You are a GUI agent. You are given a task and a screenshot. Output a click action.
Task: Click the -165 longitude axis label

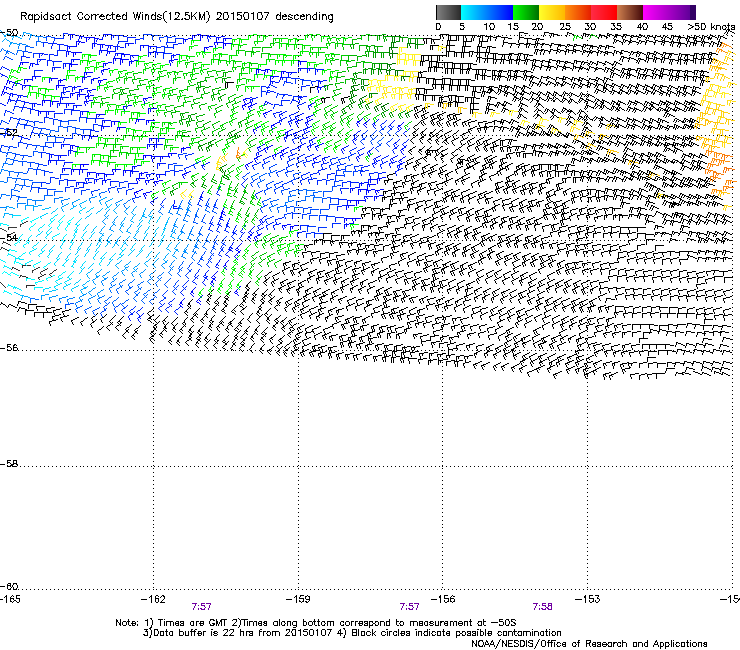click(10, 599)
